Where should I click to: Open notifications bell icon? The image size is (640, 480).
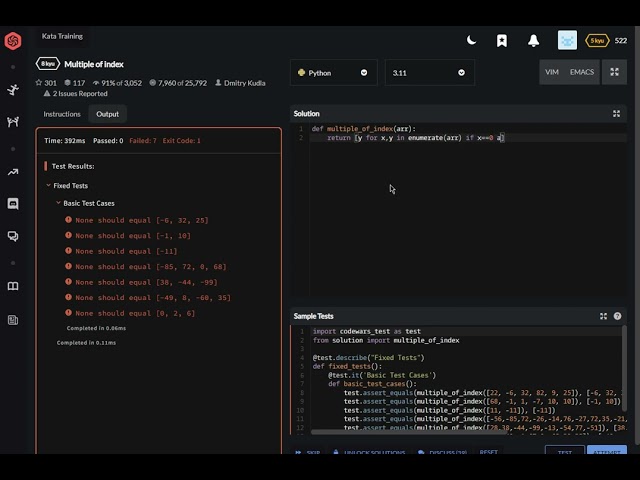(x=533, y=40)
